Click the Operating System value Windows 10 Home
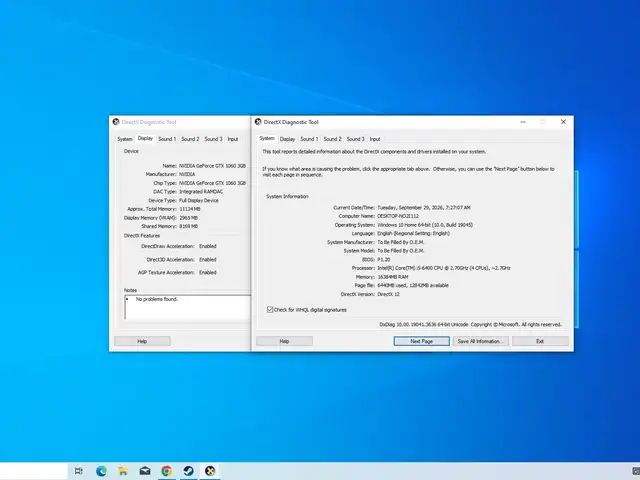640x480 pixels. [x=425, y=225]
